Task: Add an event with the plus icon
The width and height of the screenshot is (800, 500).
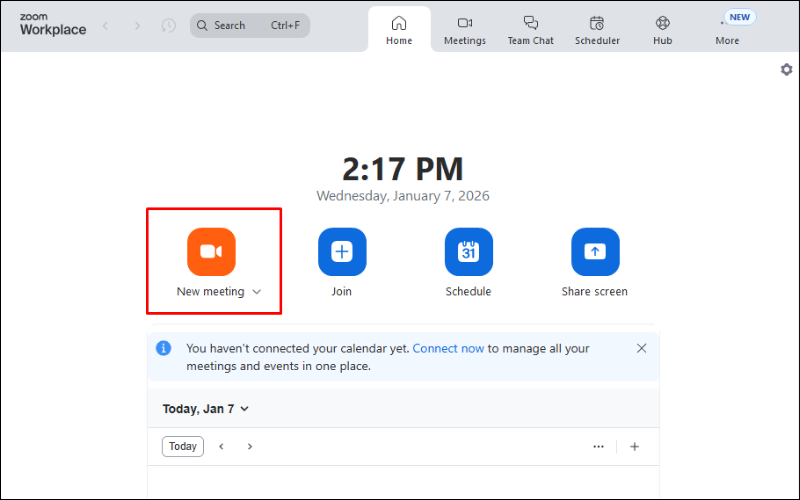Action: tap(634, 446)
